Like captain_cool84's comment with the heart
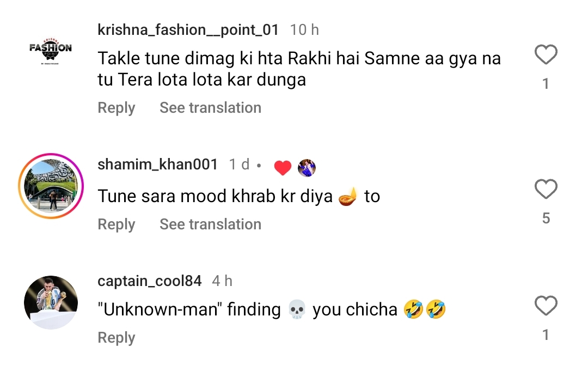This screenshot has height=371, width=588. pos(546,306)
